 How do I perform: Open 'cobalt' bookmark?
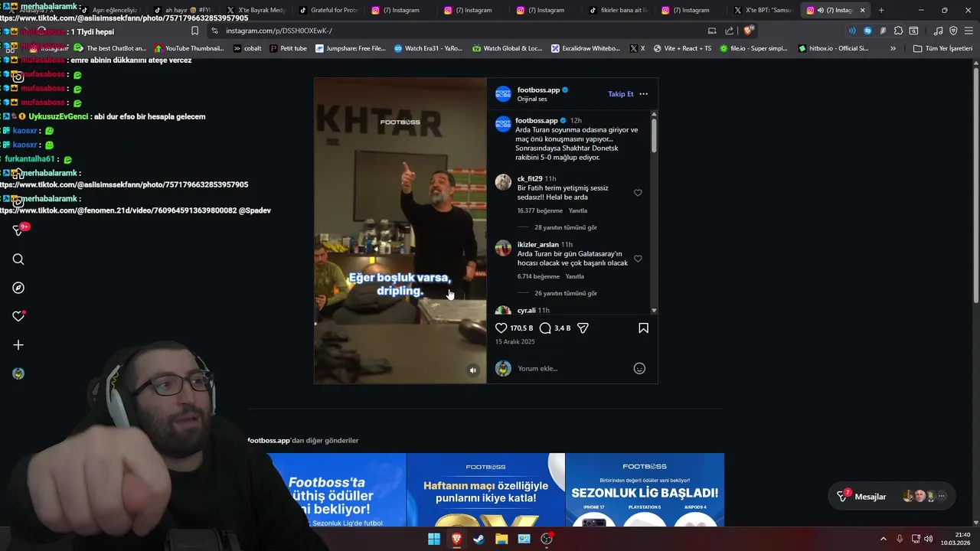pos(247,48)
